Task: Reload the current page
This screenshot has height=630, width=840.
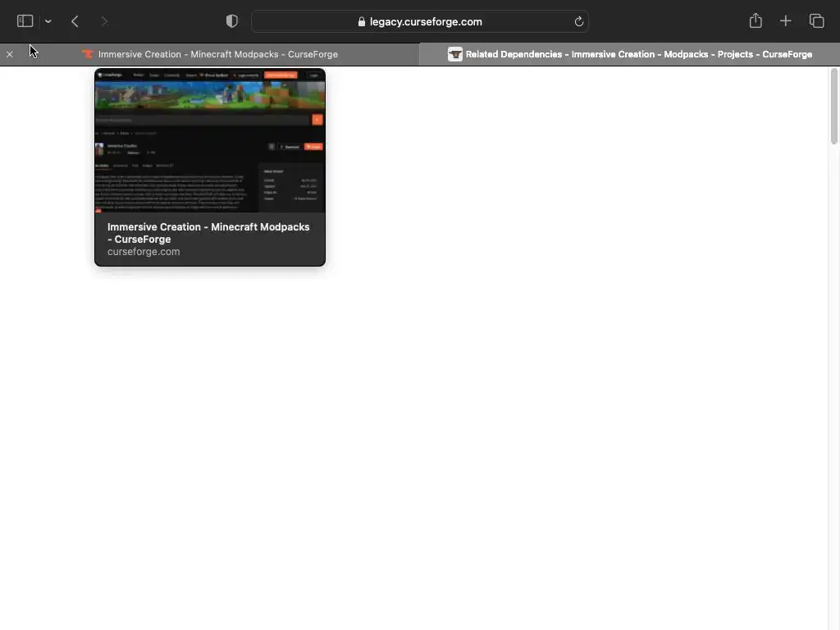Action: pyautogui.click(x=578, y=21)
